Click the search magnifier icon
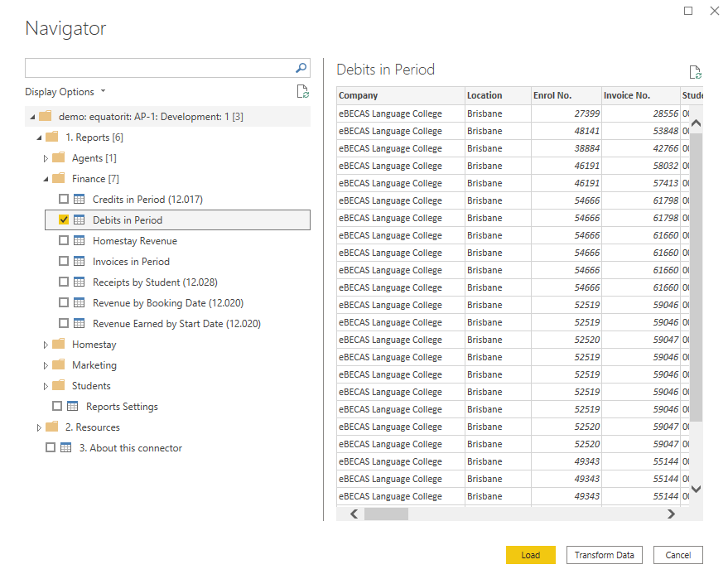 pyautogui.click(x=301, y=68)
